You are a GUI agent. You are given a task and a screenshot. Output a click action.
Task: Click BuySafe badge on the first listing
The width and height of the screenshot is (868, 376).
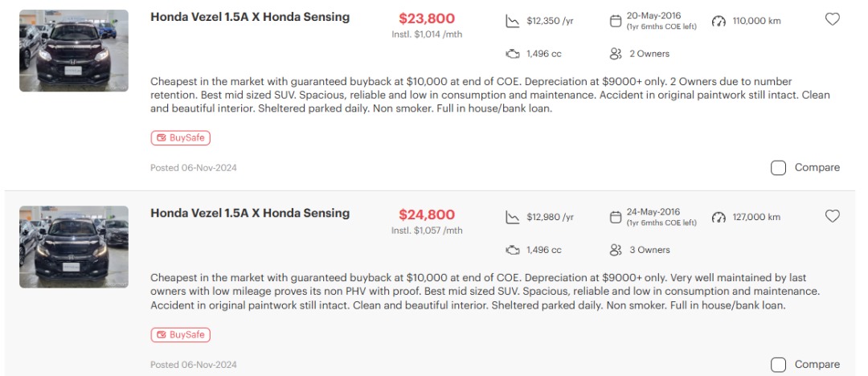point(180,138)
